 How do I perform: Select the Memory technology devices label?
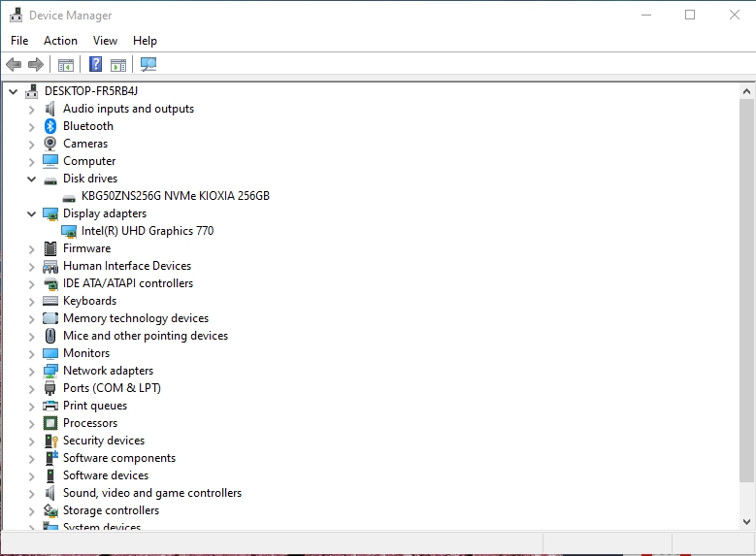[136, 318]
